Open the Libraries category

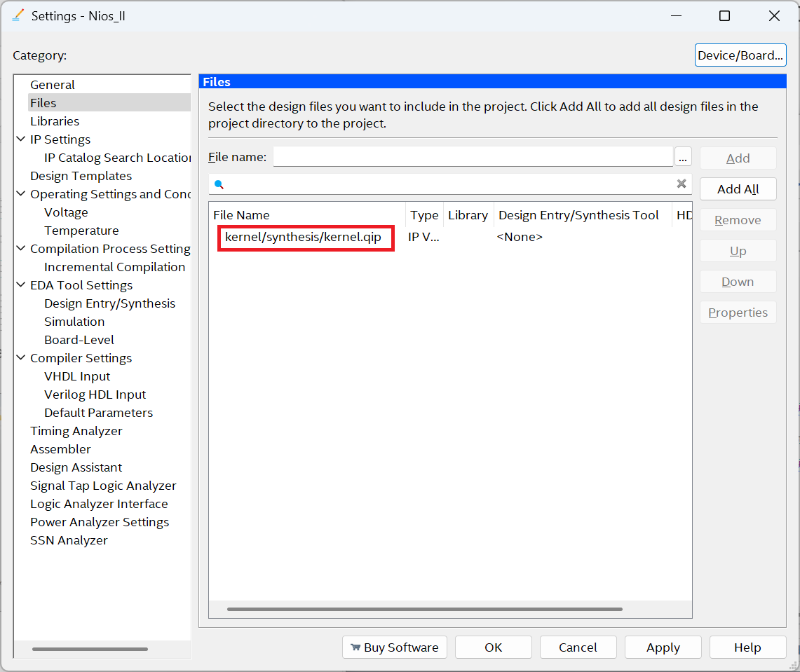point(55,121)
